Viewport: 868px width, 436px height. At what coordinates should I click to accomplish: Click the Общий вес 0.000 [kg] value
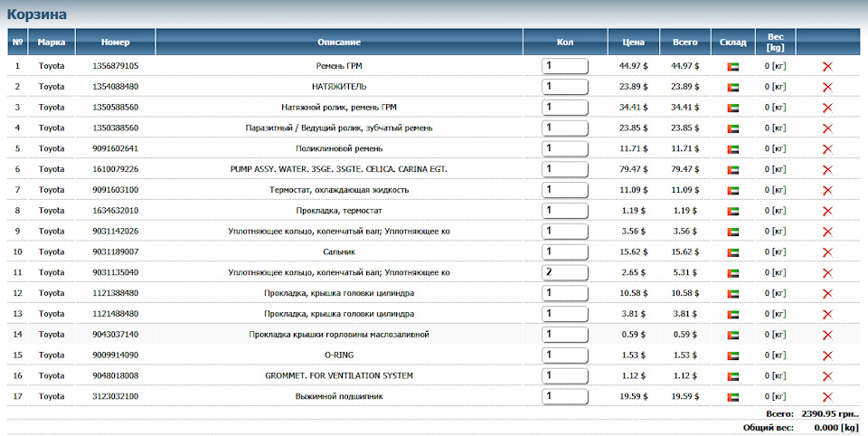click(836, 428)
